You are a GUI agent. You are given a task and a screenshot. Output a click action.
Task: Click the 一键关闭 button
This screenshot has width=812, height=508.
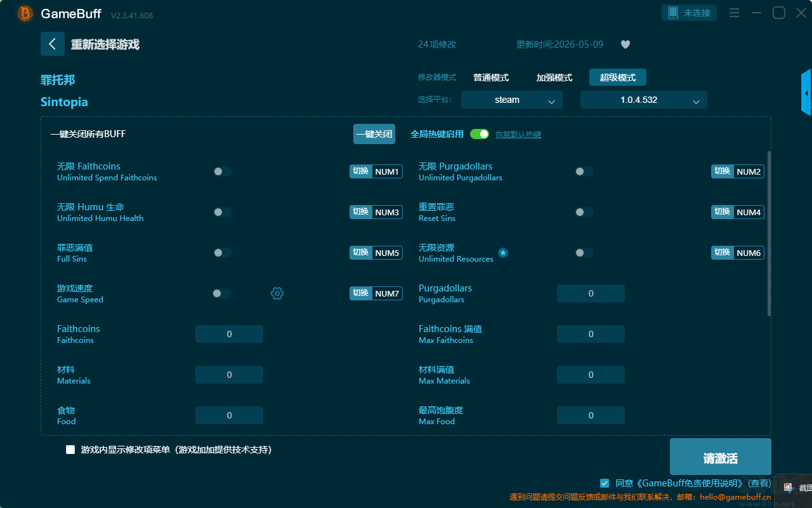click(374, 134)
